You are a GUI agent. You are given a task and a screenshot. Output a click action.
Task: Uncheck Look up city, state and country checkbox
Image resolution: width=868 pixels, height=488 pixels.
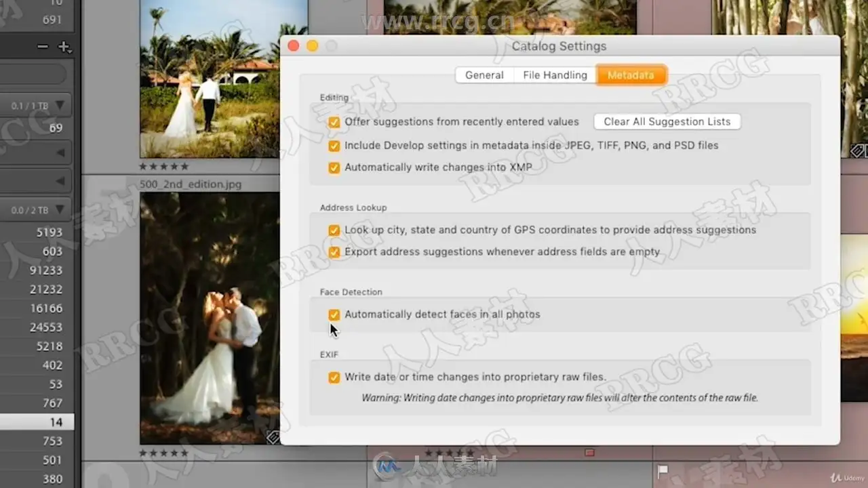[334, 230]
